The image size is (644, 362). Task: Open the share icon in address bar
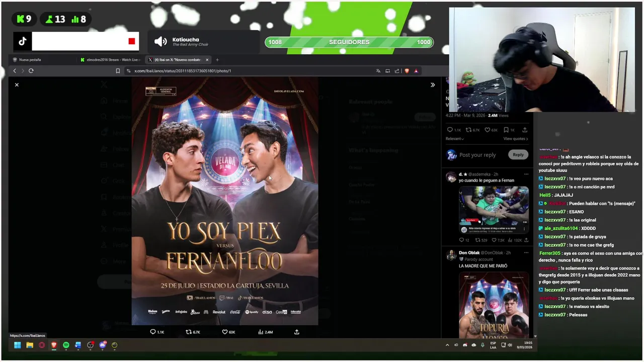pyautogui.click(x=397, y=71)
